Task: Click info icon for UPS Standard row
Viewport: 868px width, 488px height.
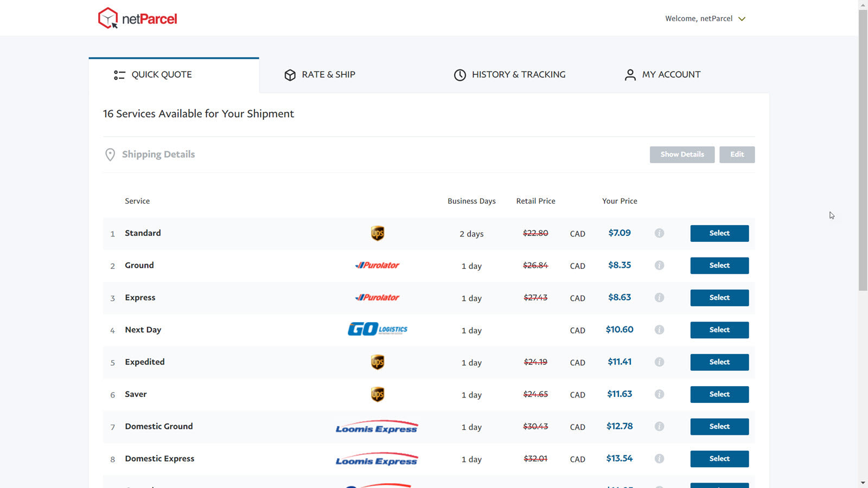Action: [659, 233]
